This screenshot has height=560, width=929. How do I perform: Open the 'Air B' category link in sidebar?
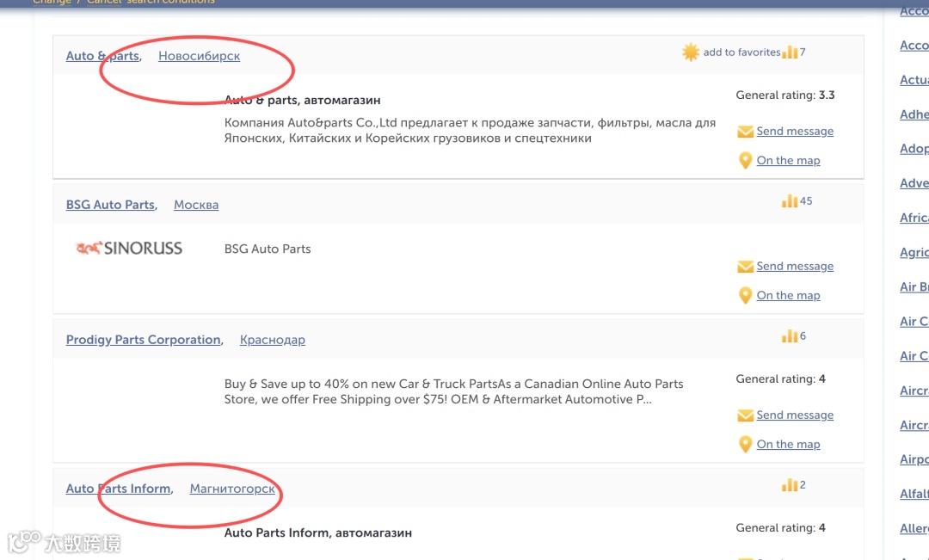[x=914, y=286]
